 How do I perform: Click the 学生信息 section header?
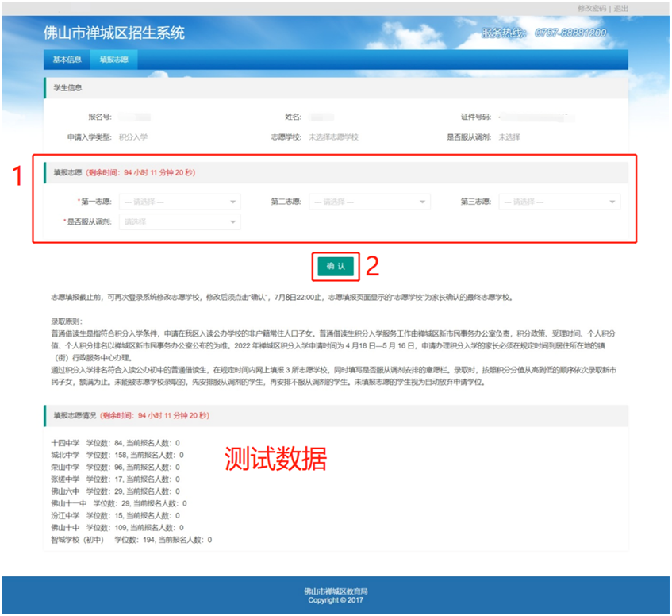coord(67,87)
